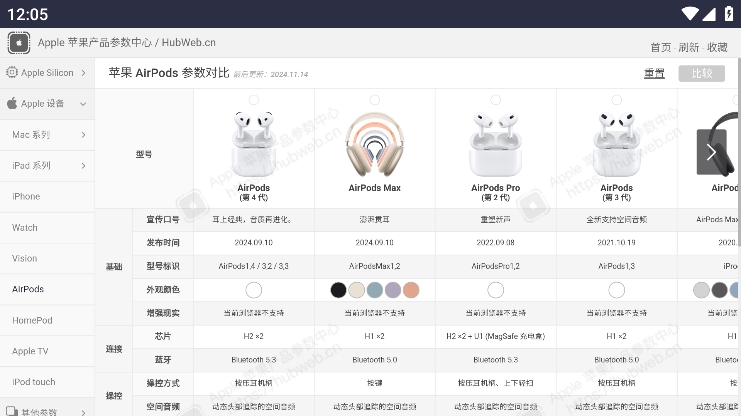Click the Apple logo icon beside 设备

pyautogui.click(x=12, y=103)
